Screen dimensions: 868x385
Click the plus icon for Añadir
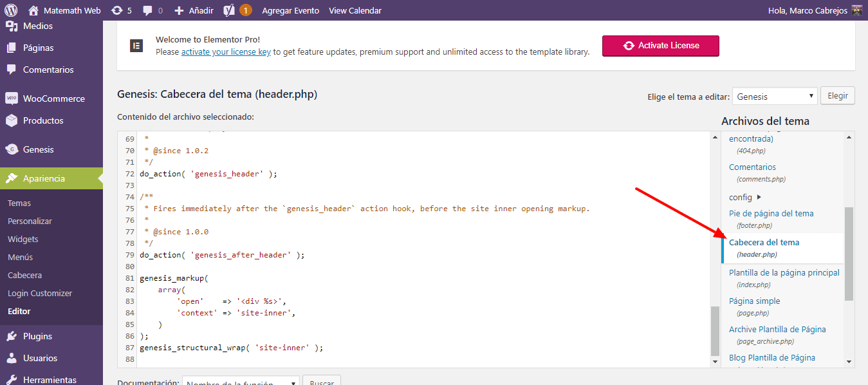point(179,10)
